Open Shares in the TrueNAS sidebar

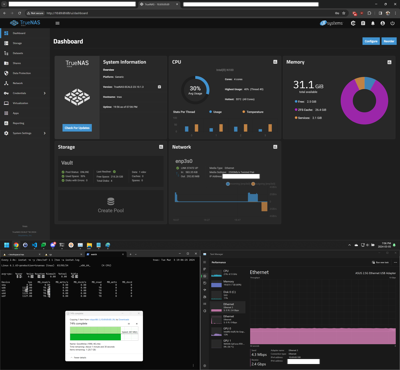coord(24,63)
